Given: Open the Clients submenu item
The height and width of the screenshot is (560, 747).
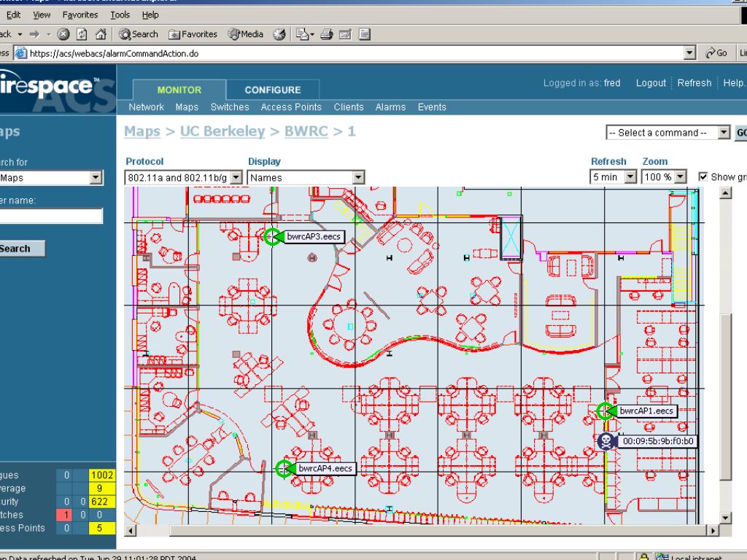Looking at the screenshot, I should (x=349, y=107).
